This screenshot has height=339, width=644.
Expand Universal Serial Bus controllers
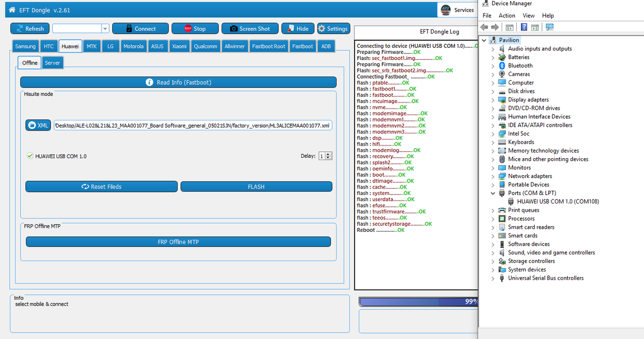coord(493,278)
